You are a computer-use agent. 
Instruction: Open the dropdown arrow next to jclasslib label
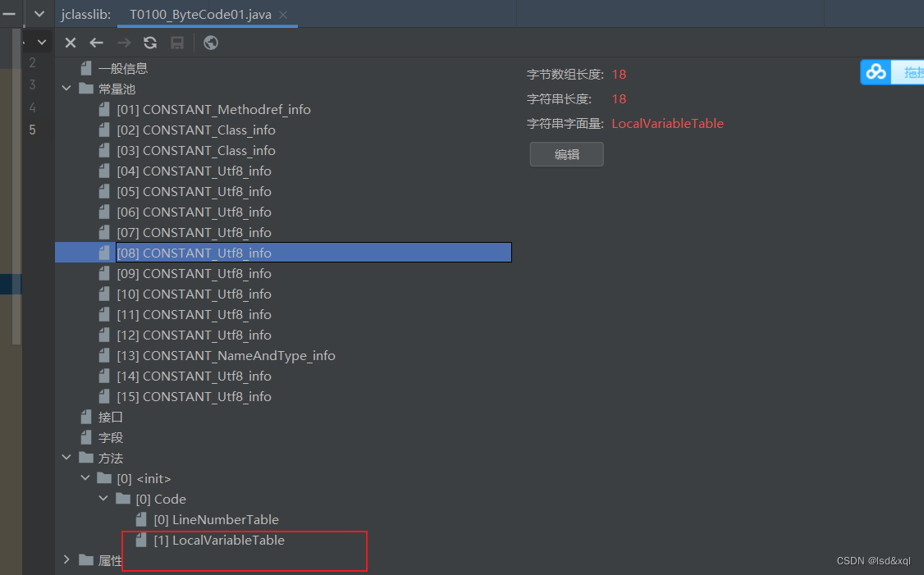point(39,14)
